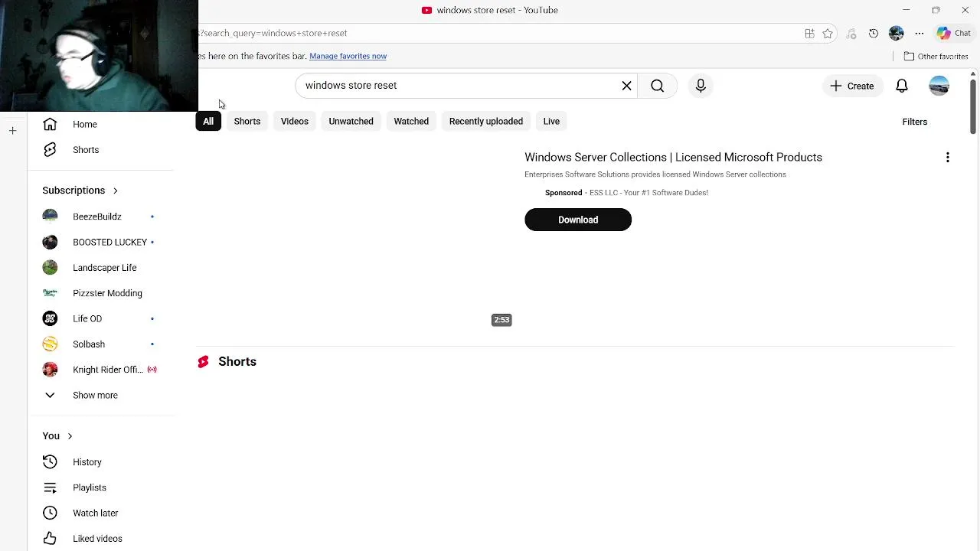Open the Playlists icon
The image size is (980, 551).
(x=50, y=487)
